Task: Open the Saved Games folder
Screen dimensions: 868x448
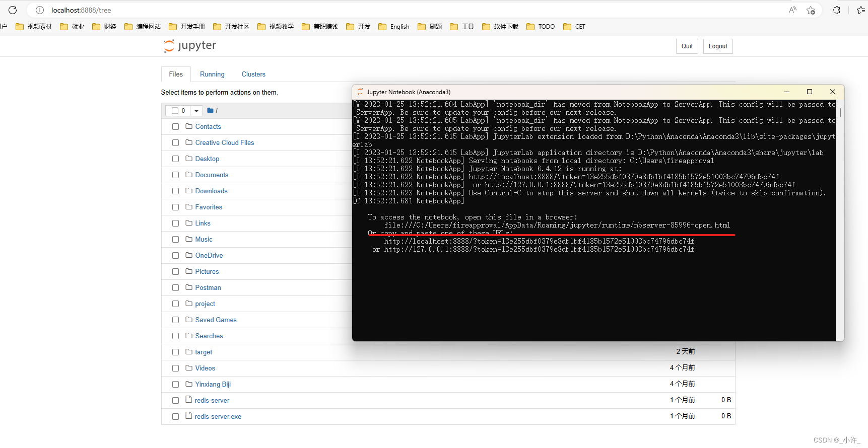Action: pos(216,320)
